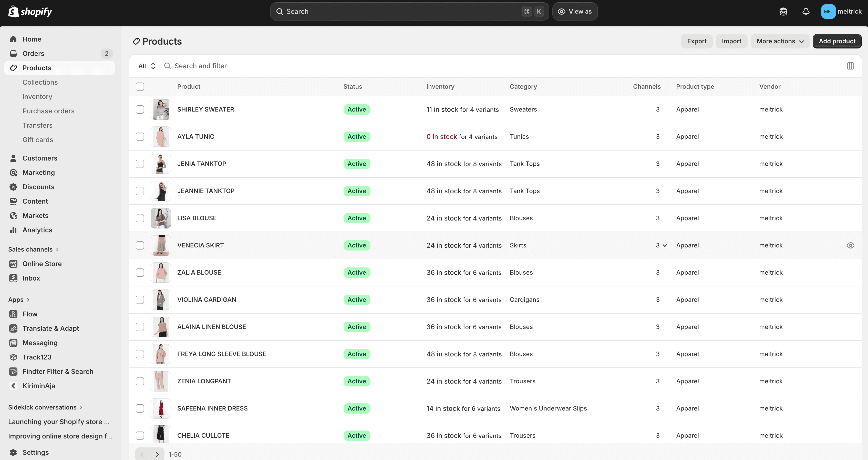
Task: Click the Products title tag icon
Action: tap(136, 42)
